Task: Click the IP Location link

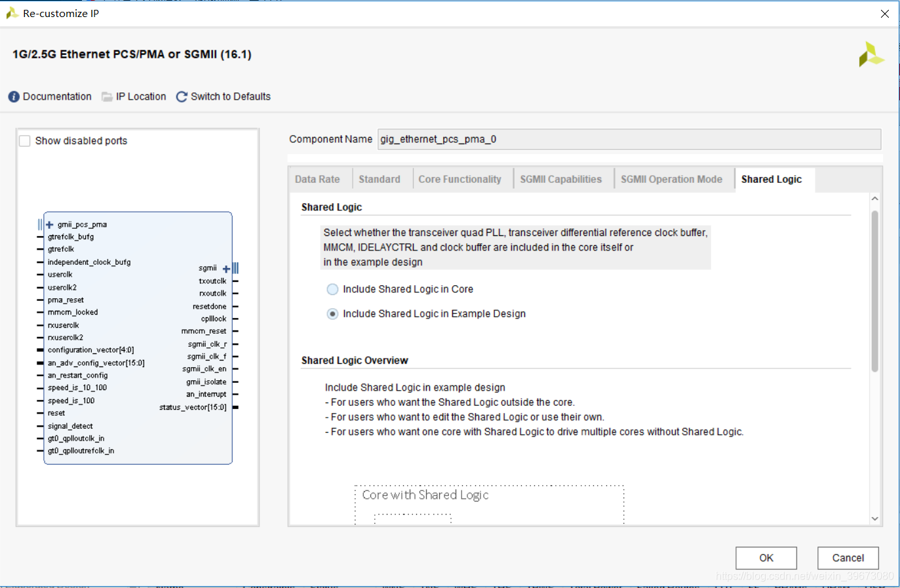Action: (x=141, y=97)
